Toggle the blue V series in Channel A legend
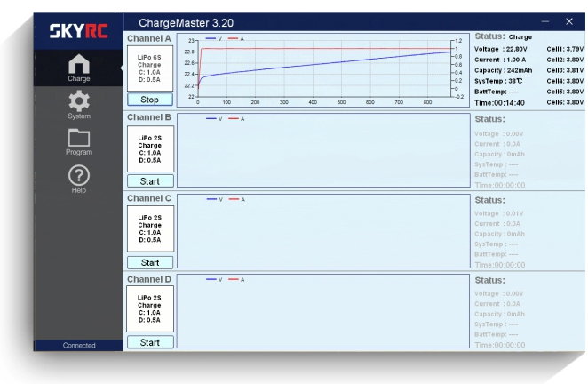588x384 pixels. tap(213, 39)
